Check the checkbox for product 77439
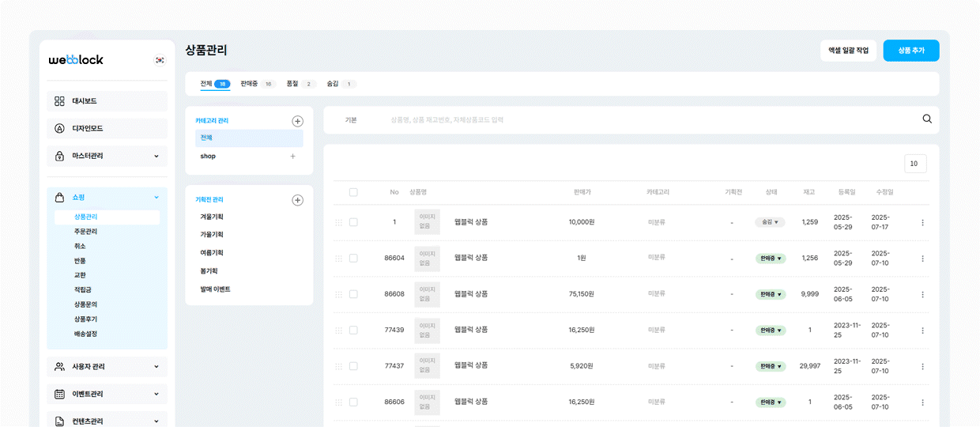The image size is (980, 427). click(x=353, y=331)
